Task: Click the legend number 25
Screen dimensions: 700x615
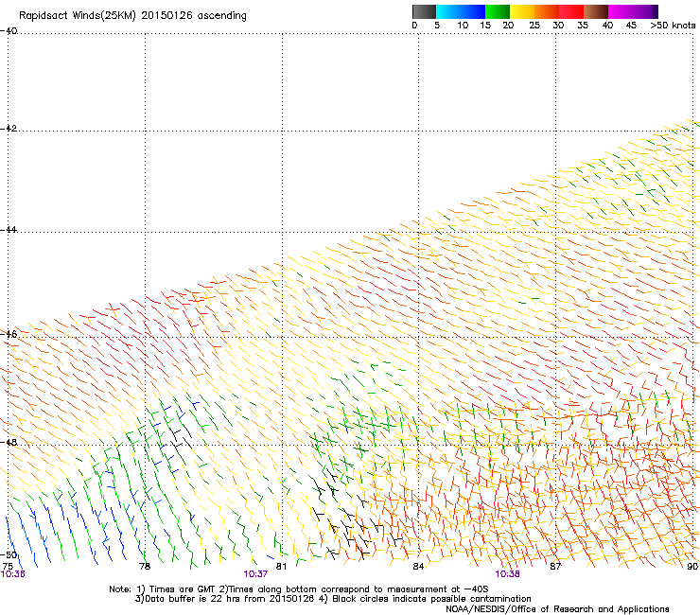Action: (x=534, y=26)
